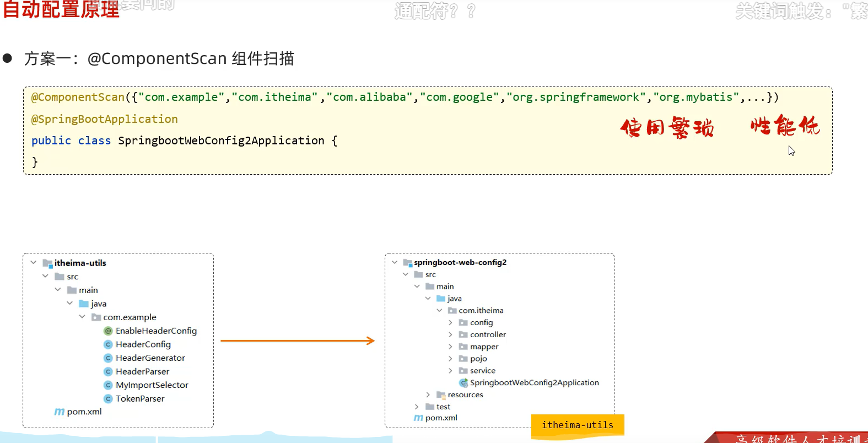Click the MyImportSelector class icon
Viewport: 868px width, 443px height.
[108, 385]
